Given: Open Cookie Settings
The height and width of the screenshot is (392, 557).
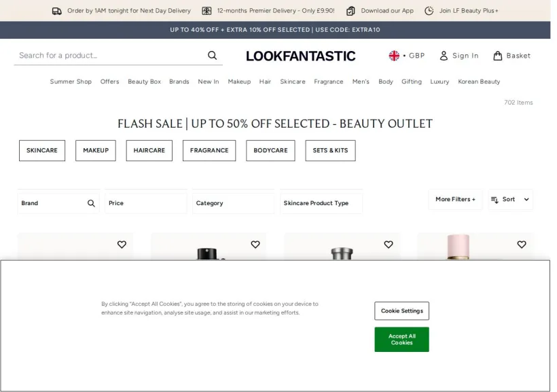Looking at the screenshot, I should pyautogui.click(x=401, y=311).
